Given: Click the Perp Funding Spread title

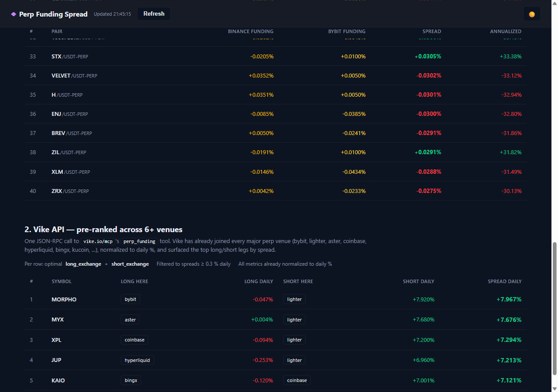Looking at the screenshot, I should click(x=53, y=14).
